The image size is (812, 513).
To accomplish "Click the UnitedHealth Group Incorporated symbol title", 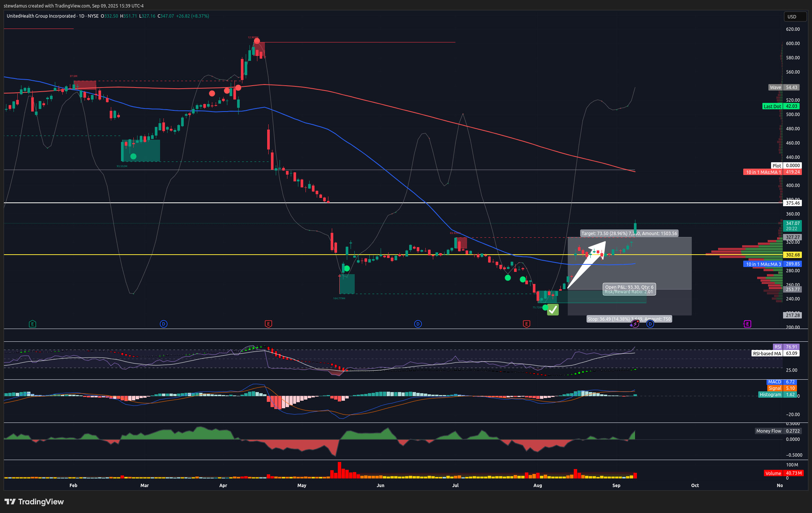I will [x=41, y=16].
